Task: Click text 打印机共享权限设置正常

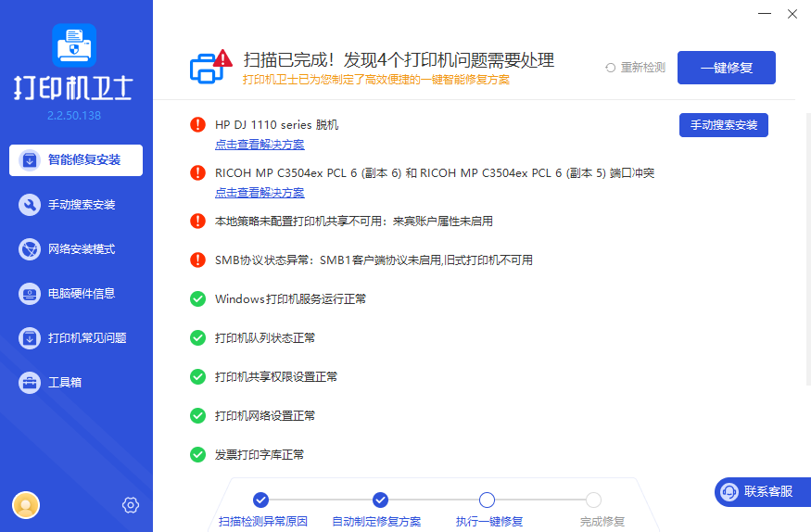Action: click(x=276, y=376)
